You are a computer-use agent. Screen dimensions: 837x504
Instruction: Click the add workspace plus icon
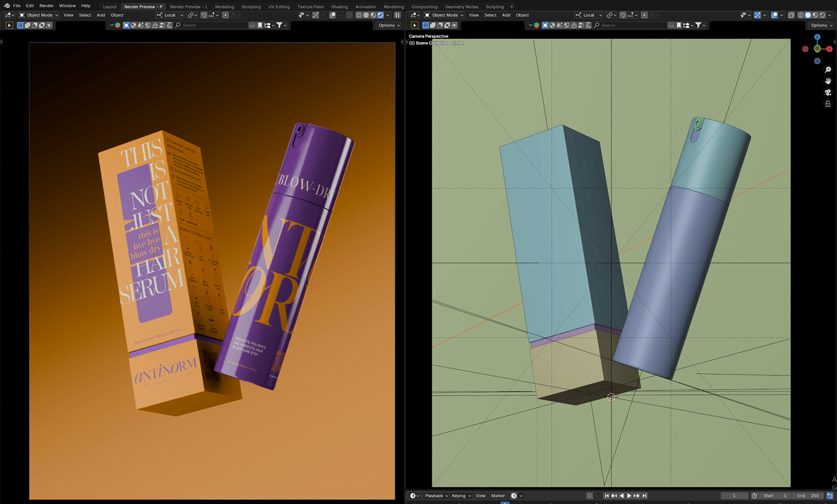[x=512, y=7]
